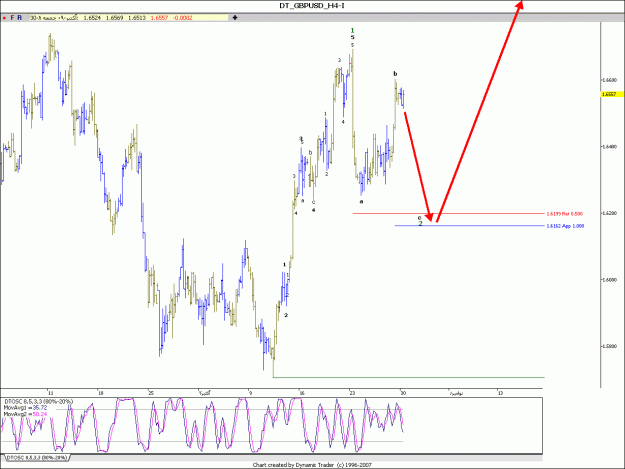The width and height of the screenshot is (625, 469).
Task: Click the red dot record icon
Action: coord(4,18)
